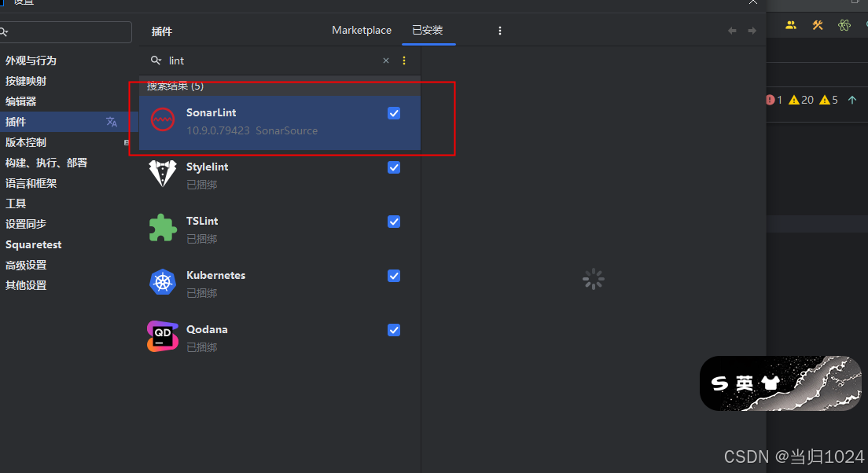Click the warning indicator showing 5
This screenshot has height=473, width=868.
829,100
